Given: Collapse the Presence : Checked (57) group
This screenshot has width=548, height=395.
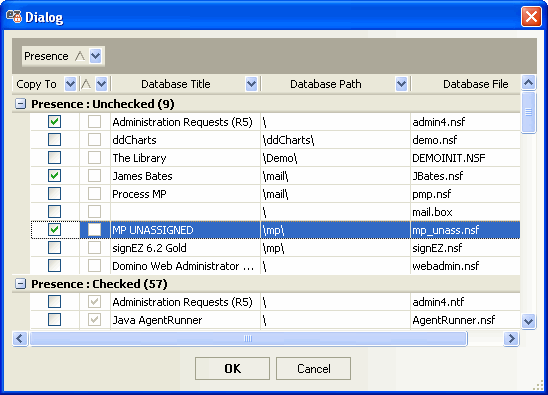Looking at the screenshot, I should tap(21, 284).
